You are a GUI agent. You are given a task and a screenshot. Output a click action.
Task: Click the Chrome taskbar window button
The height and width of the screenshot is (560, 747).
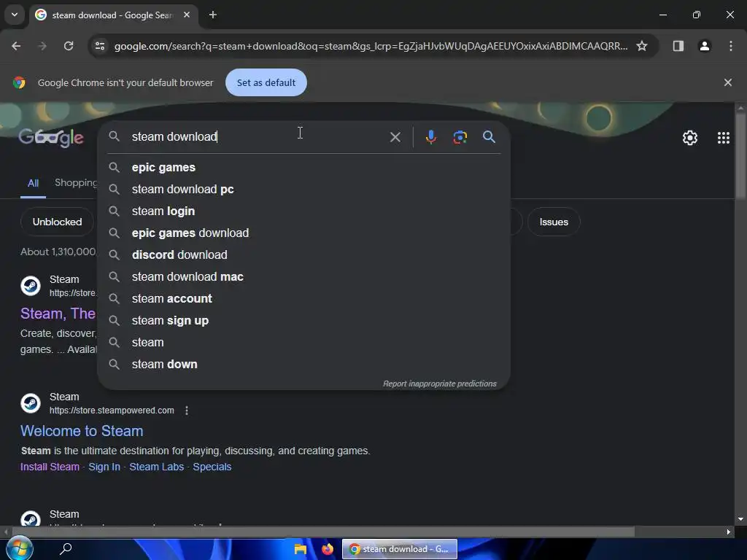[399, 549]
